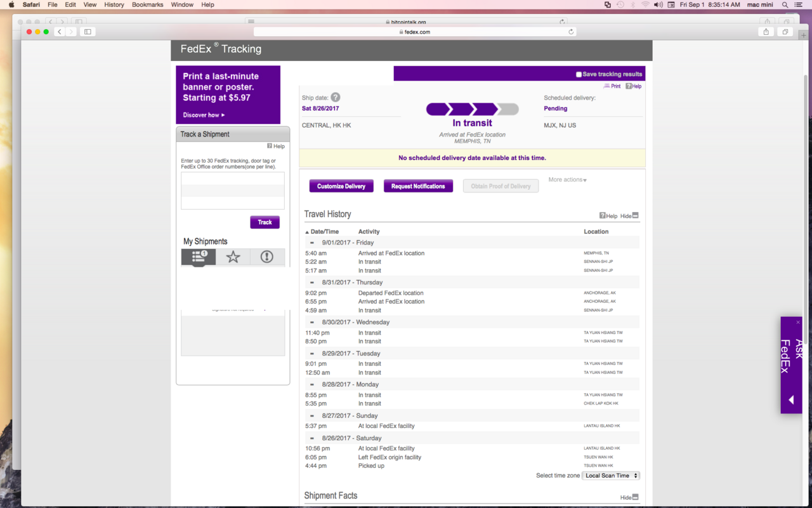Click the volume icon in menu bar
Image resolution: width=812 pixels, height=508 pixels.
coord(658,4)
